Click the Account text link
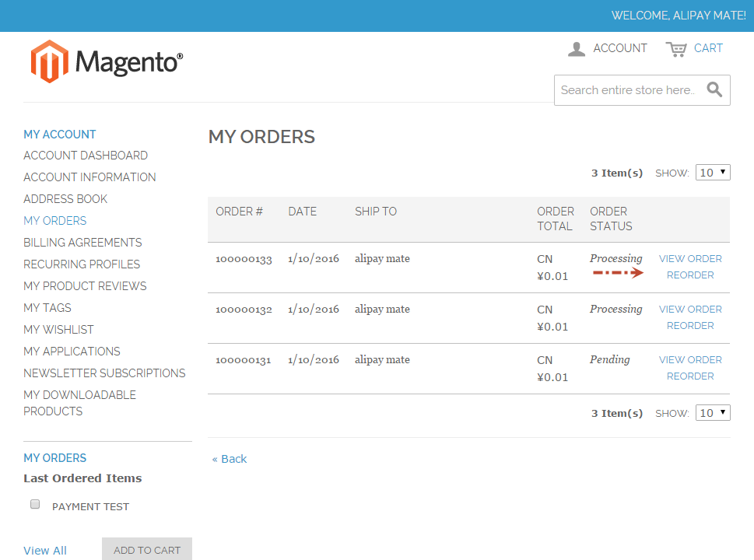This screenshot has height=560, width=754. click(x=620, y=48)
